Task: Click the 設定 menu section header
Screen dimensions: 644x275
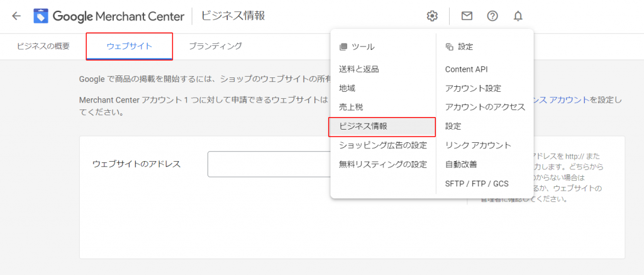Action: (x=459, y=47)
